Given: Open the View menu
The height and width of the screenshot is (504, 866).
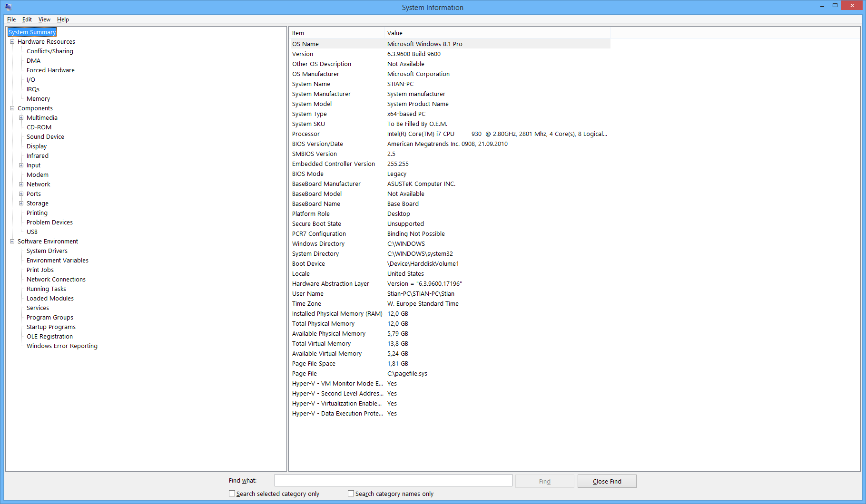Looking at the screenshot, I should coord(44,19).
